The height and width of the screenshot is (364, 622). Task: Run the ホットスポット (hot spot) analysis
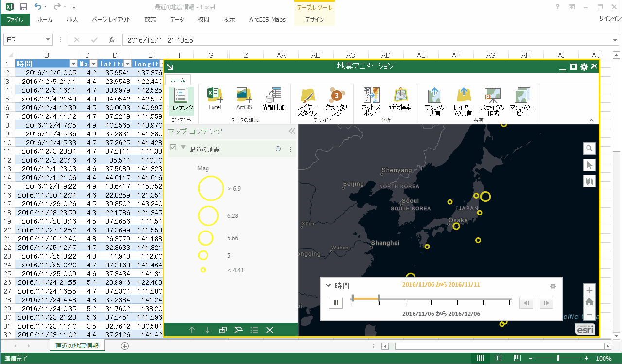[371, 102]
